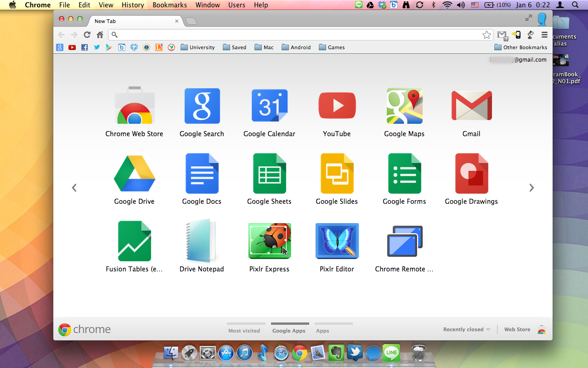Viewport: 588px width, 368px height.
Task: Open the Users menu
Action: coord(237,5)
